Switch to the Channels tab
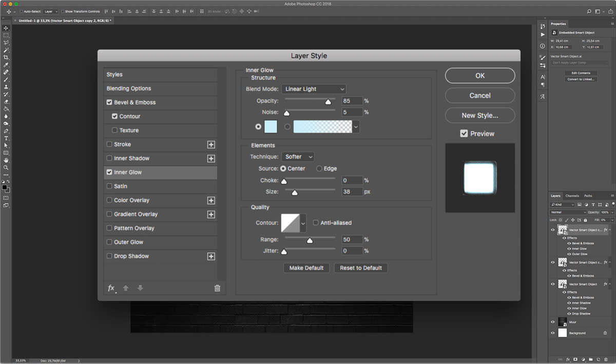The height and width of the screenshot is (364, 616). (572, 196)
